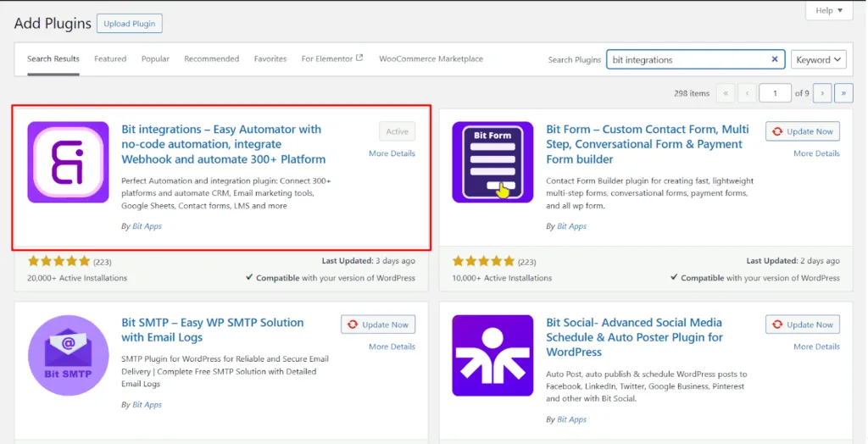Go to next page of results
This screenshot has height=444, width=868.
822,93
